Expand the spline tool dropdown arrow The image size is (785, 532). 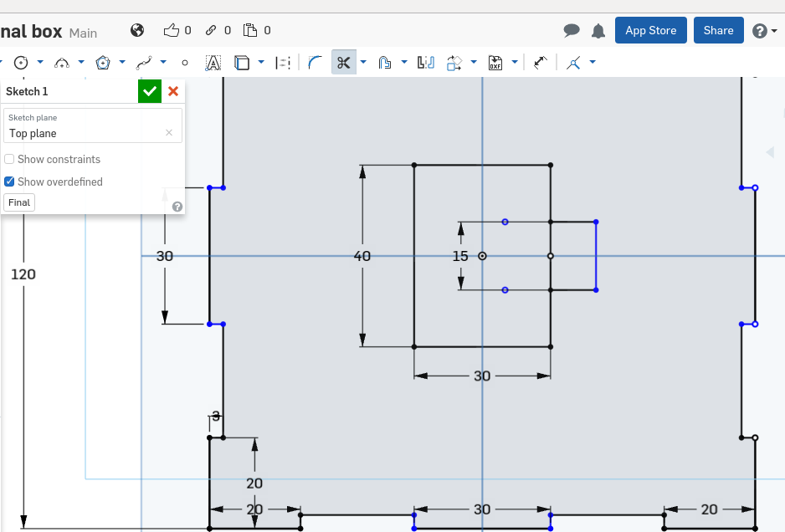(x=163, y=63)
